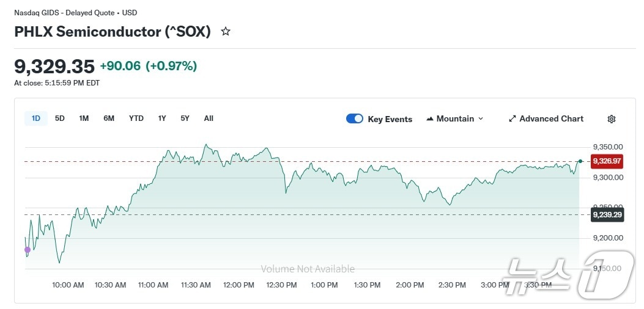
Task: Switch to the 5D time range
Action: (60, 118)
